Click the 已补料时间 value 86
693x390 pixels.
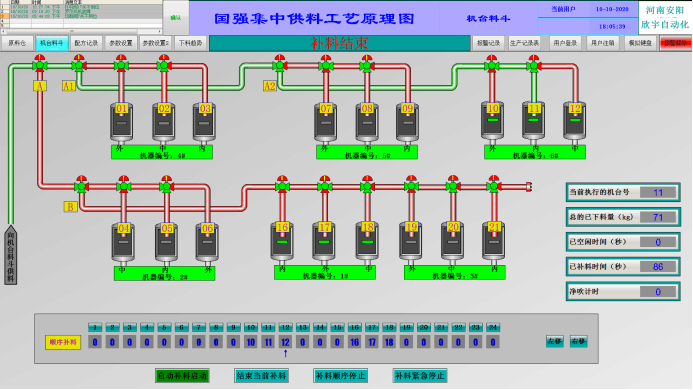[x=658, y=267]
